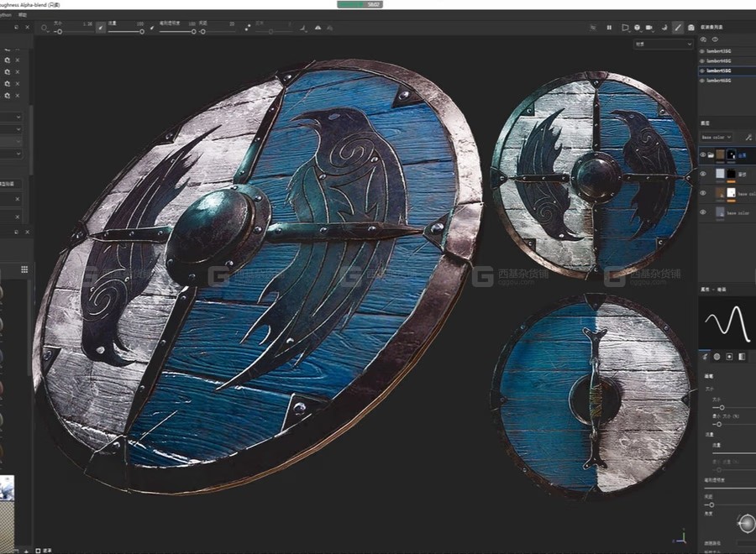The height and width of the screenshot is (554, 756).
Task: Click the show all texture sets eye icon
Action: click(715, 39)
